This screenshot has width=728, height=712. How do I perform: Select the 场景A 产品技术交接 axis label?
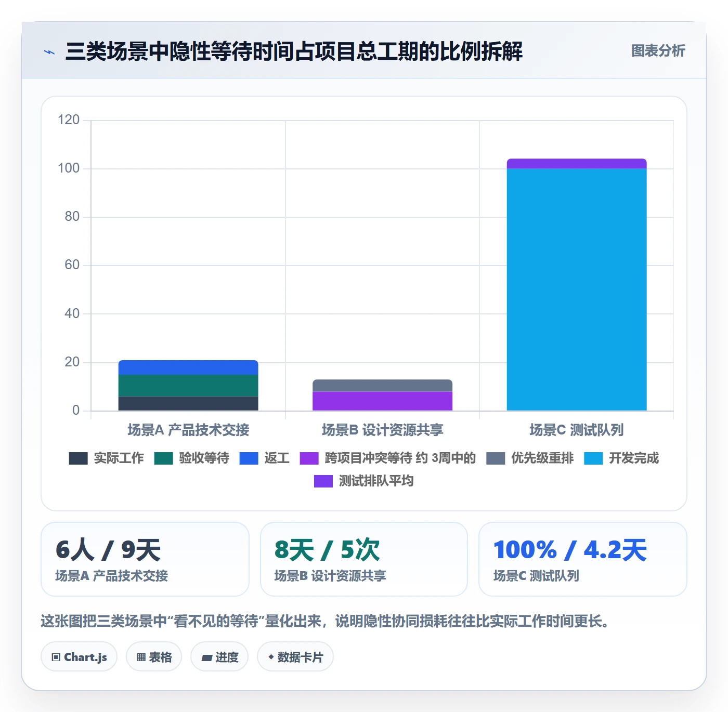coord(188,430)
